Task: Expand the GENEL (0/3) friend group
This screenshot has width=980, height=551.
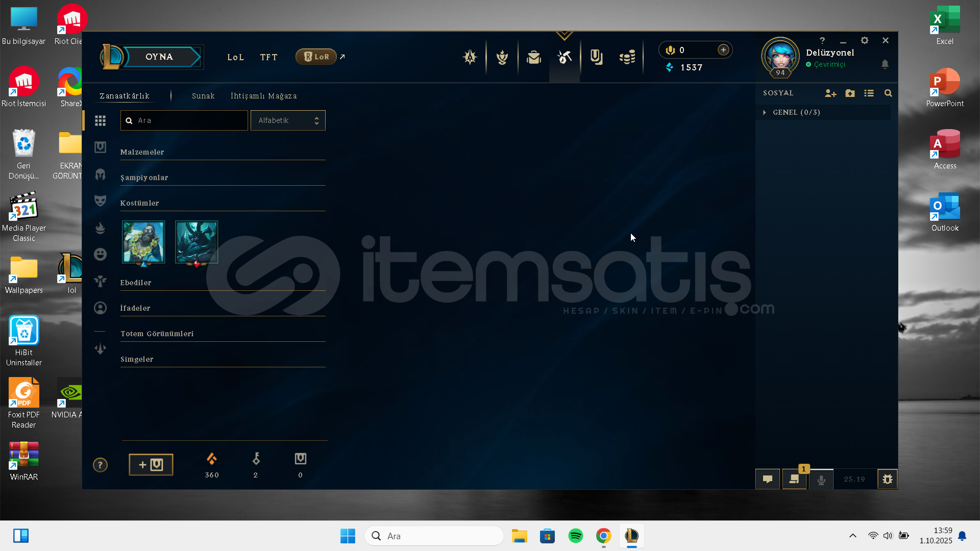Action: tap(796, 112)
